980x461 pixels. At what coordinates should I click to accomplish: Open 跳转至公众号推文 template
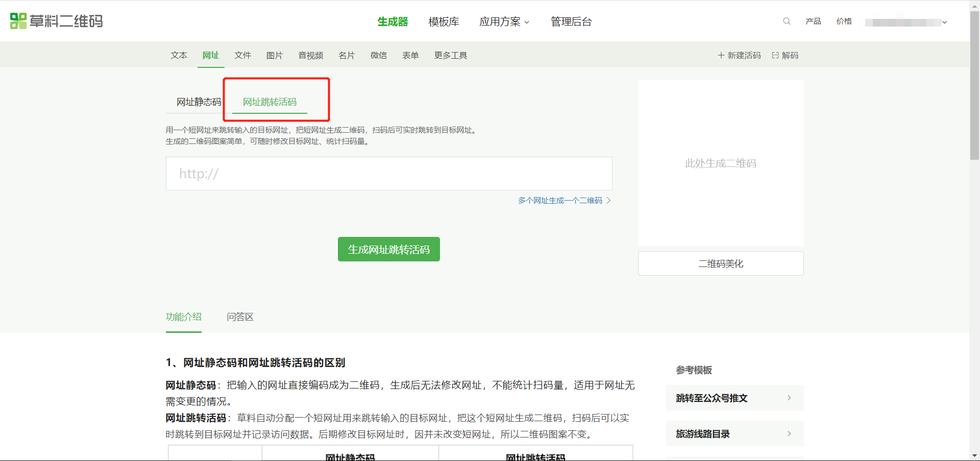tap(735, 398)
